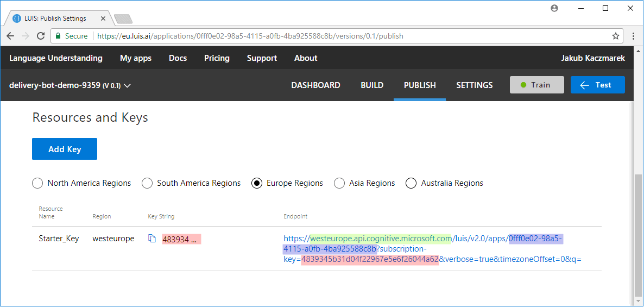Click the westeurope region cell
Screen dimensions: 644x307
(113, 239)
